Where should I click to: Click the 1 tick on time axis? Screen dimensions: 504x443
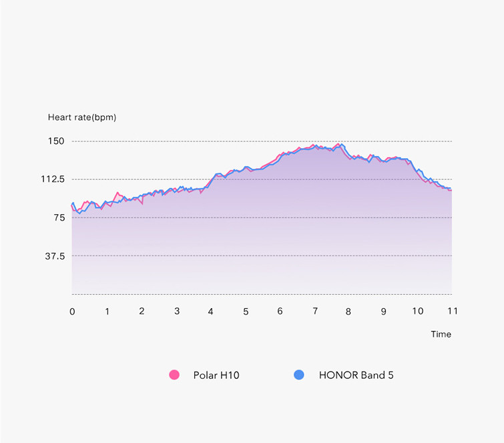(107, 312)
